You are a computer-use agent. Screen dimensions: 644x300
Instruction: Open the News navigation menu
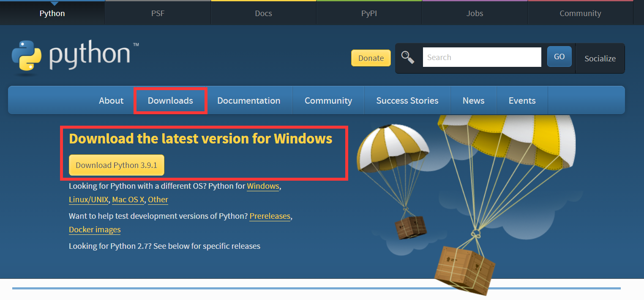tap(473, 100)
